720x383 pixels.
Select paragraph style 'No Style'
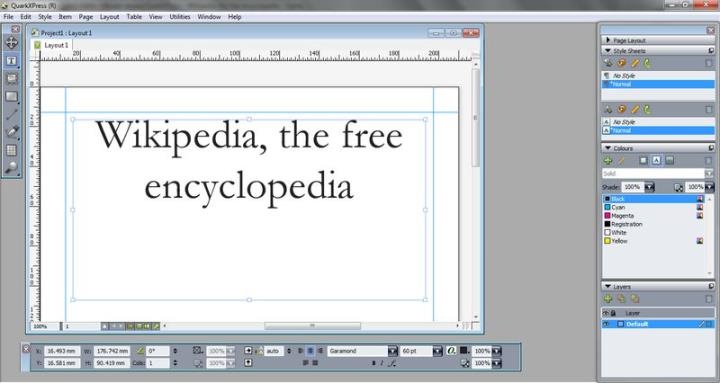[x=658, y=76]
